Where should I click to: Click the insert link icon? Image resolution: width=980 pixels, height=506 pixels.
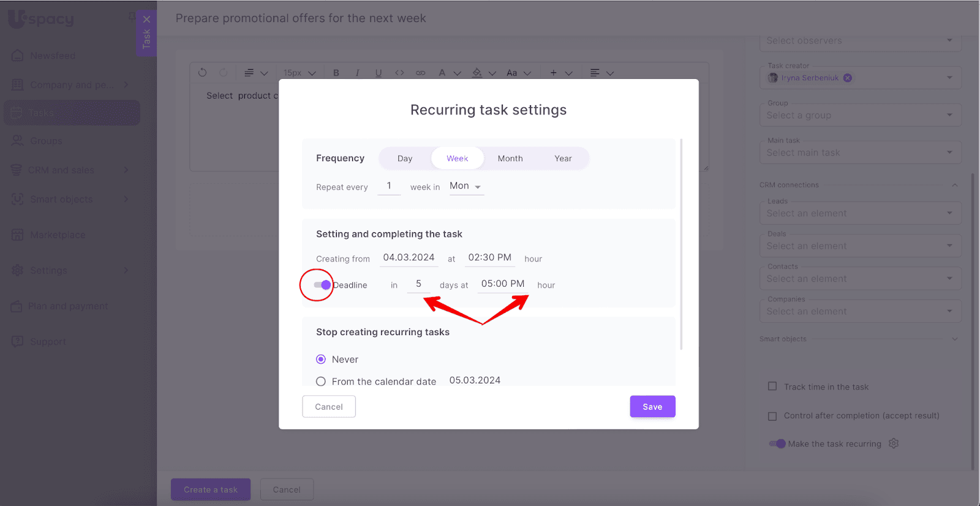pos(420,73)
